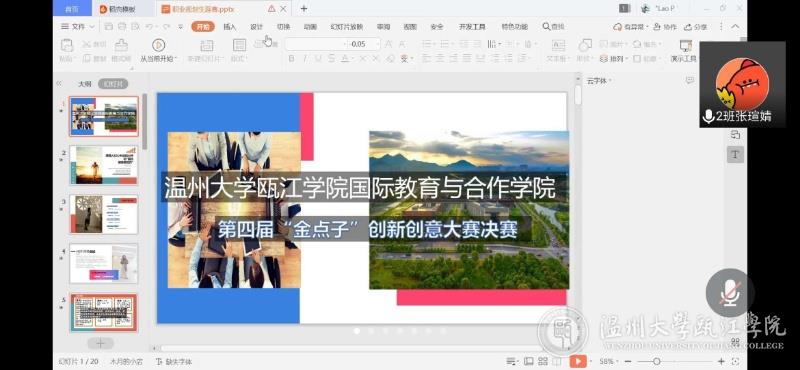Start slideshow from current slide
The image size is (800, 370).
click(159, 50)
